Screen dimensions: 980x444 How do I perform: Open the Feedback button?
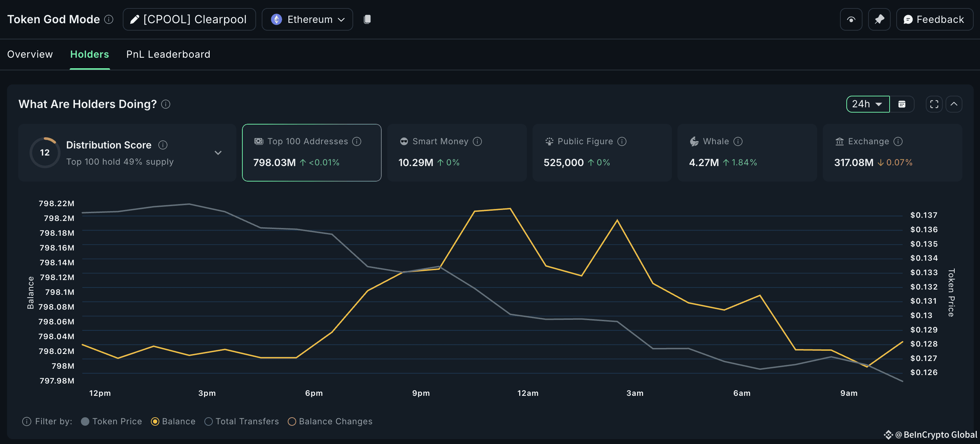click(934, 19)
